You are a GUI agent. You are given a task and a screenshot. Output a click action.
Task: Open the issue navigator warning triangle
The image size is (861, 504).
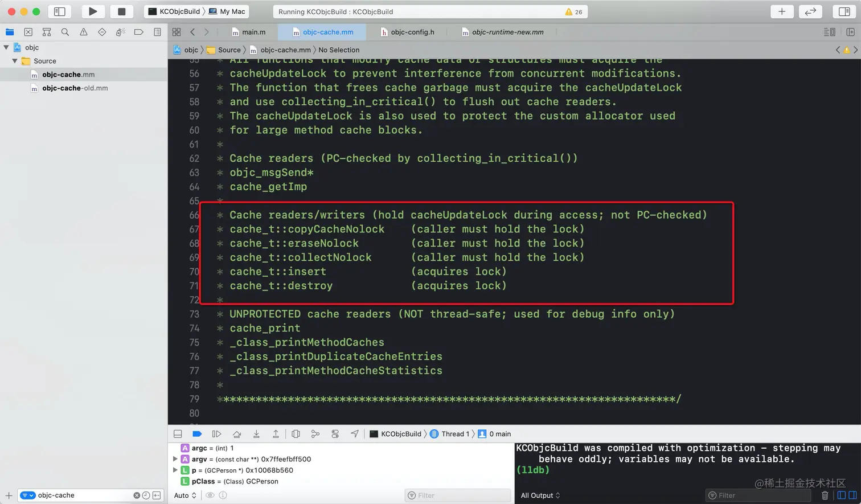tap(84, 32)
